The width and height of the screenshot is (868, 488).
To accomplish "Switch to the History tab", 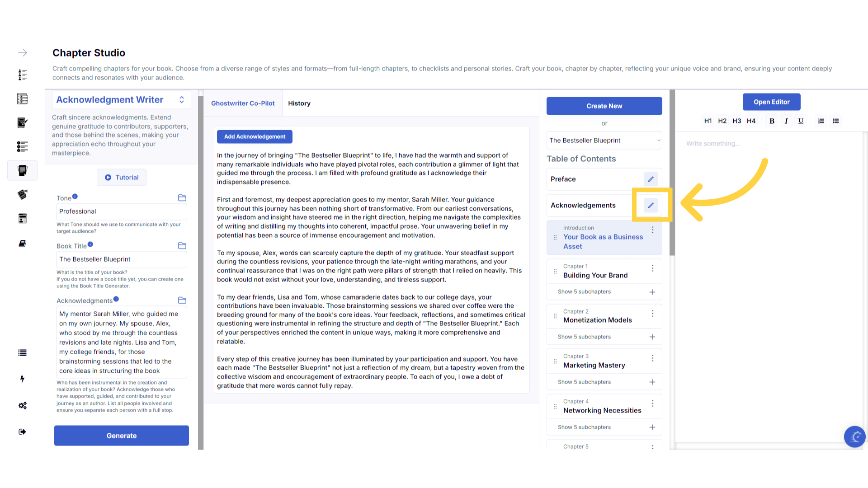I will tap(299, 103).
